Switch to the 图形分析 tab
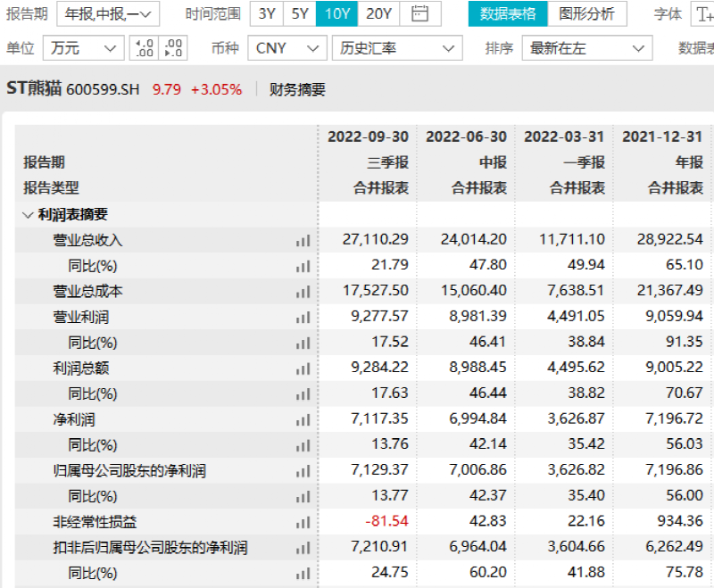Image resolution: width=714 pixels, height=588 pixels. pos(586,13)
